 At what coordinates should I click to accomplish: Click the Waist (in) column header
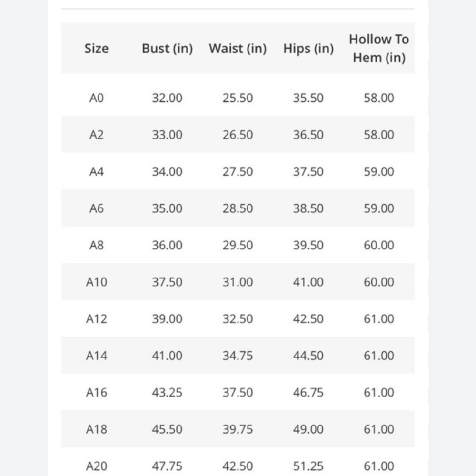point(238,49)
